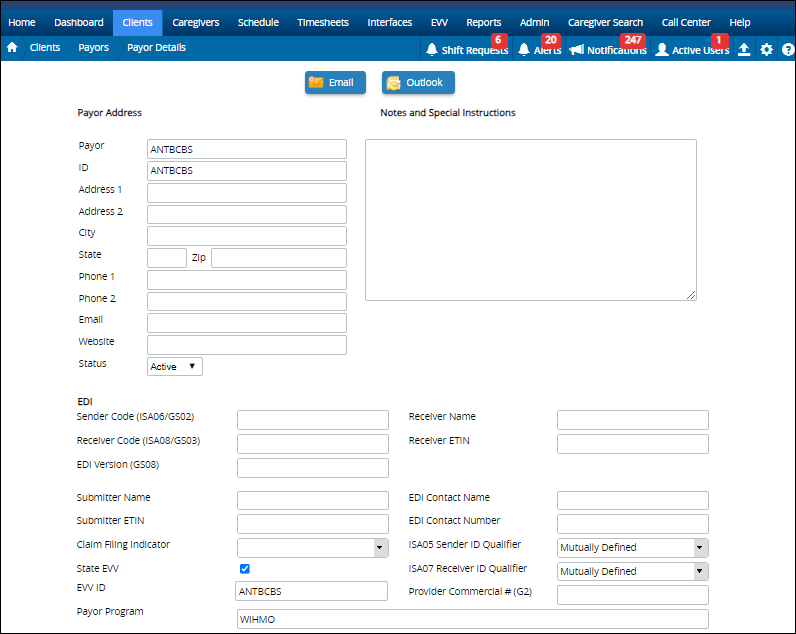Screen dimensions: 796x634
Task: Open the Admin menu
Action: (535, 22)
